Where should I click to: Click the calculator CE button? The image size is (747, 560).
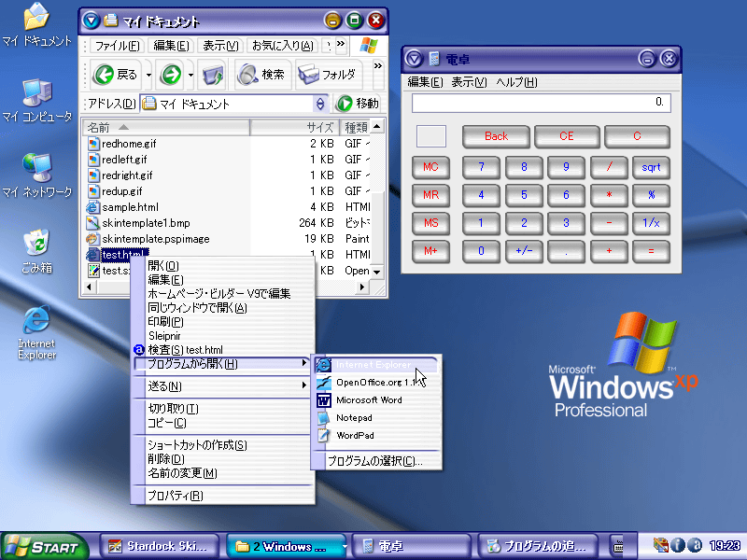567,136
